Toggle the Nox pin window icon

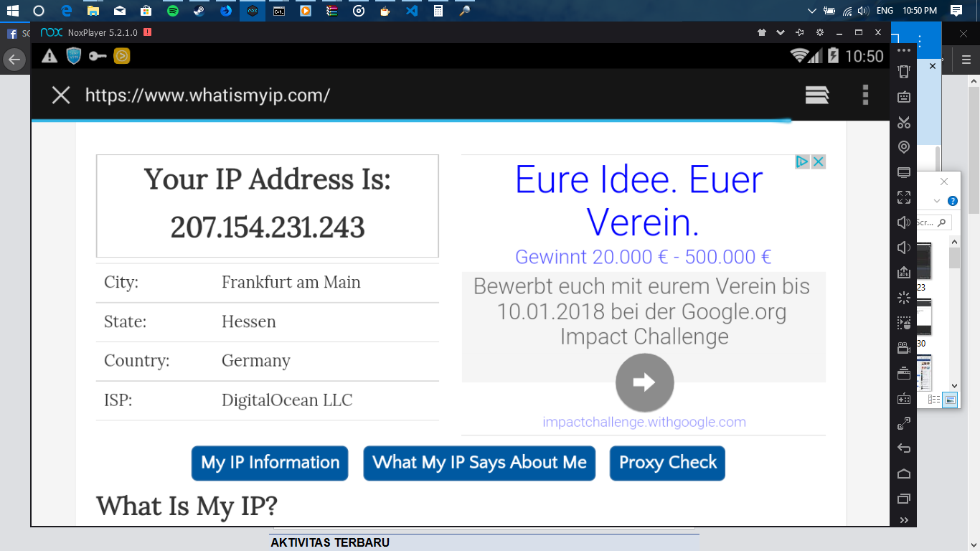coord(800,32)
